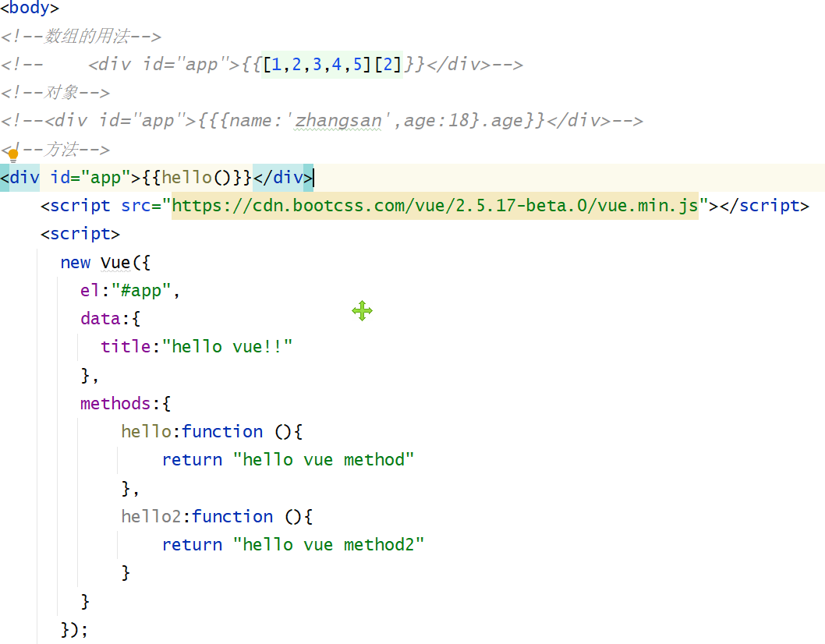Click the data property key

101,319
